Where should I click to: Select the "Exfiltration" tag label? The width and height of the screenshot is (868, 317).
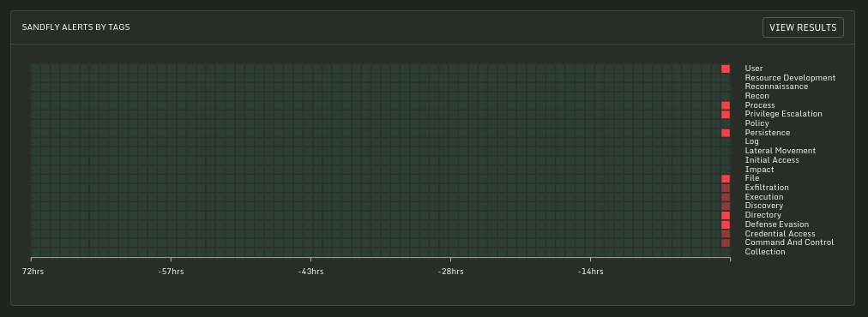coord(767,188)
